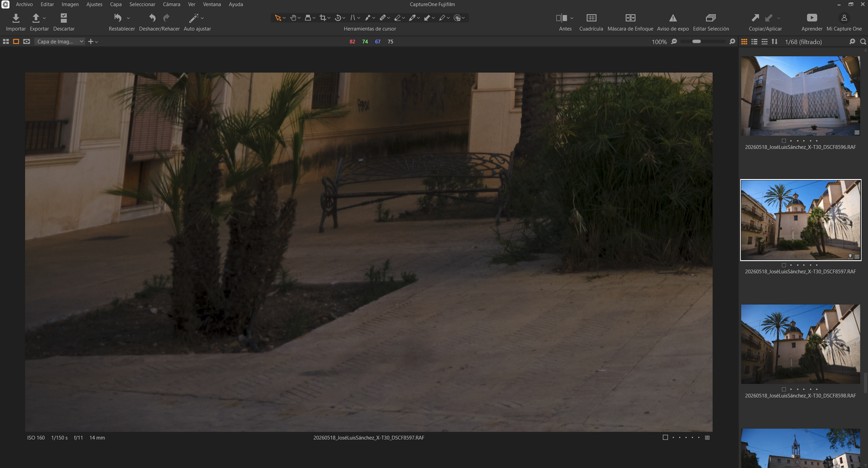
Task: Expand the Restablecer dropdown arrow
Action: tap(128, 18)
